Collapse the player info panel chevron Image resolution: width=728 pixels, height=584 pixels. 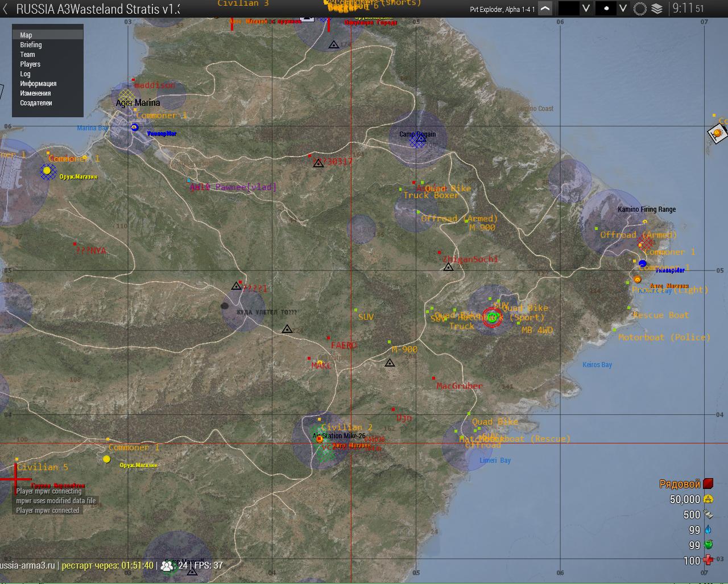545,9
